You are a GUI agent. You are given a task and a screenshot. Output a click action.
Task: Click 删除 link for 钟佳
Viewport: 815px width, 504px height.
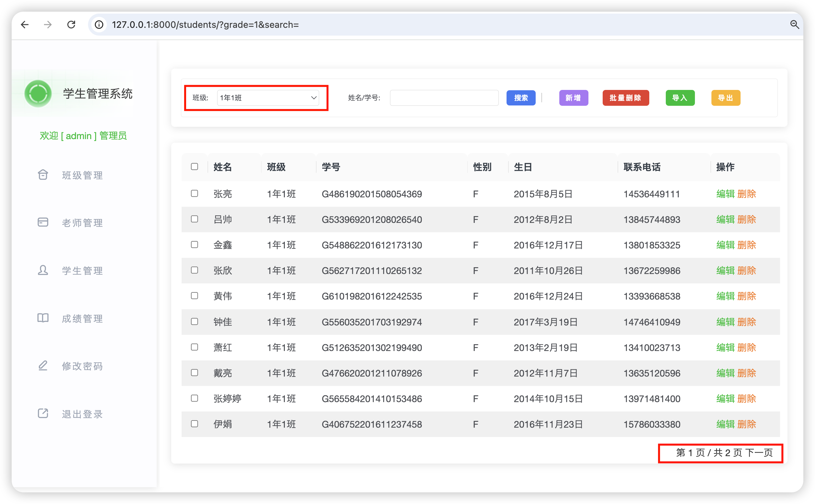coord(746,322)
